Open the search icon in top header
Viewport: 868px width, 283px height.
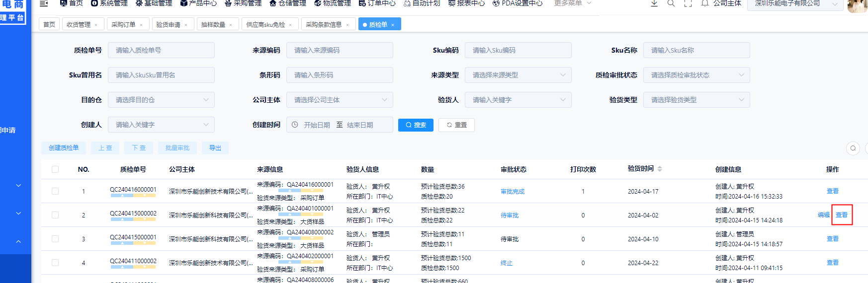tap(671, 3)
